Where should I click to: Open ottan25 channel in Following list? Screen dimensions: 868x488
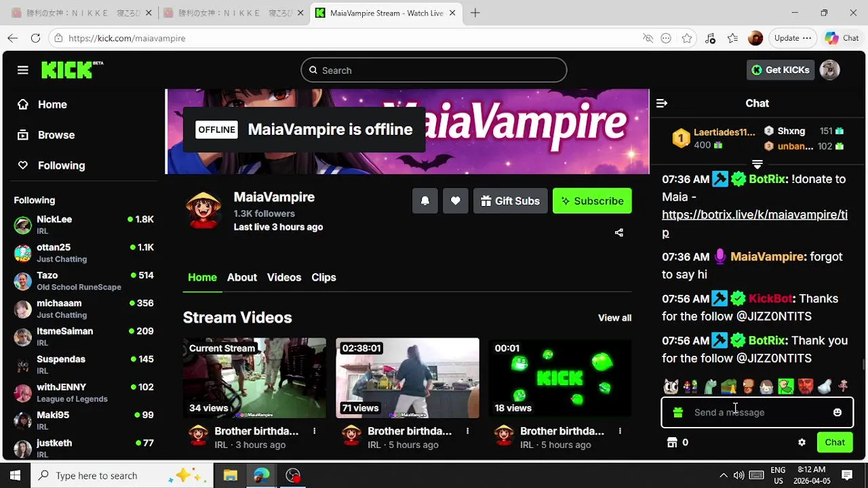point(84,253)
